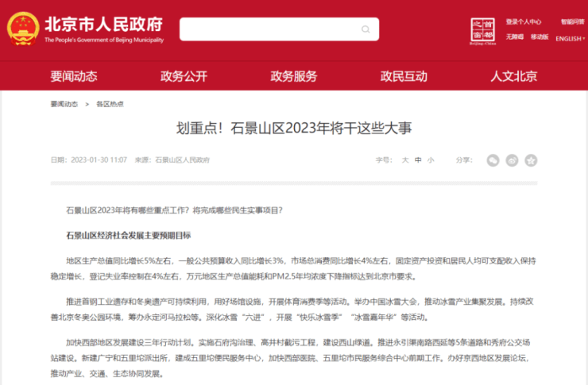The width and height of the screenshot is (588, 385).
Task: Open 智能问答 link
Action: pos(573,21)
